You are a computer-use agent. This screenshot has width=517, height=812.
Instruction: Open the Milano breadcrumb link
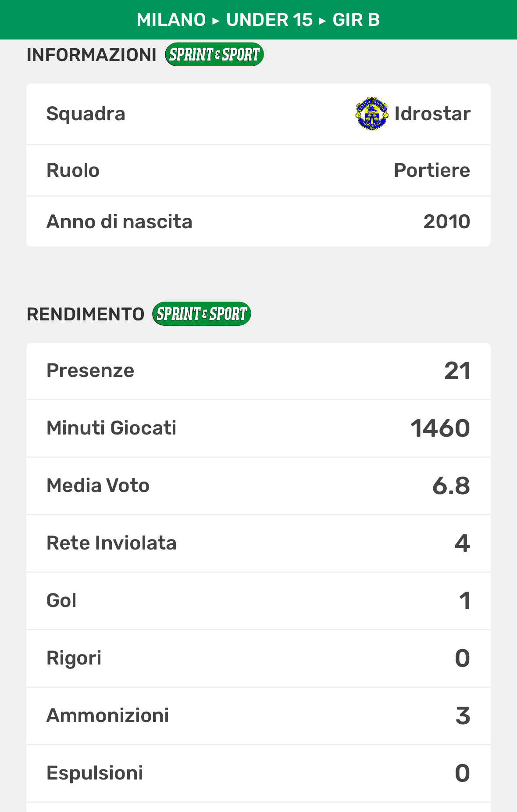171,20
